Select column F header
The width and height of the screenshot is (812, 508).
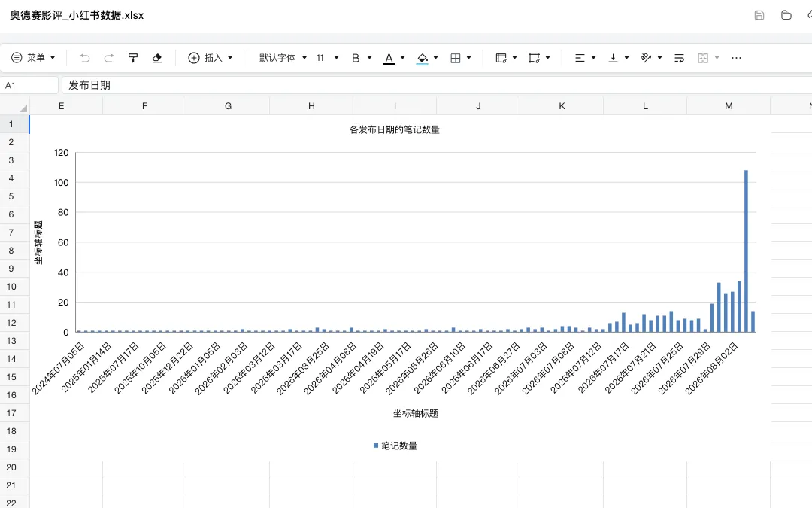144,106
